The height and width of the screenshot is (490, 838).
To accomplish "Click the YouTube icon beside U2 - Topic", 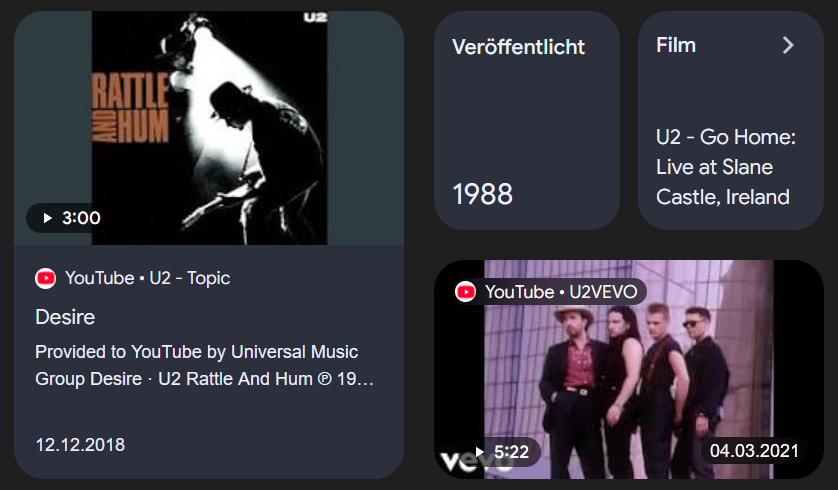I will 45,278.
